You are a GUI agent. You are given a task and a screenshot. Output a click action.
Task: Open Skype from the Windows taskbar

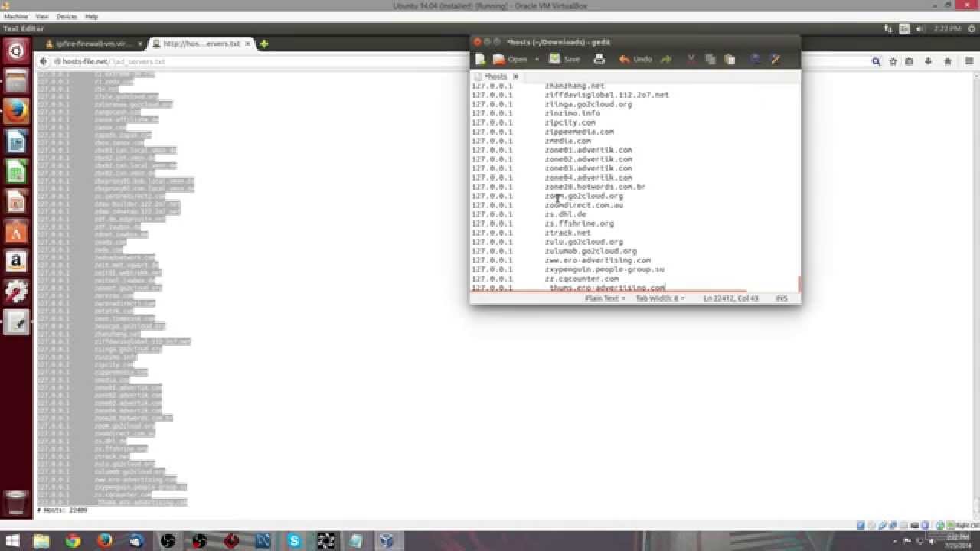[x=294, y=541]
